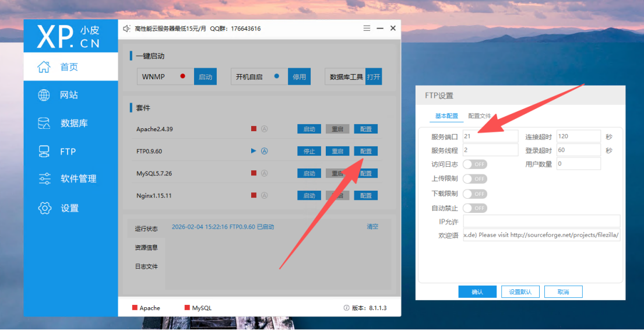
Task: Start Nginx1.15.11 with its 启动 button
Action: tap(309, 196)
